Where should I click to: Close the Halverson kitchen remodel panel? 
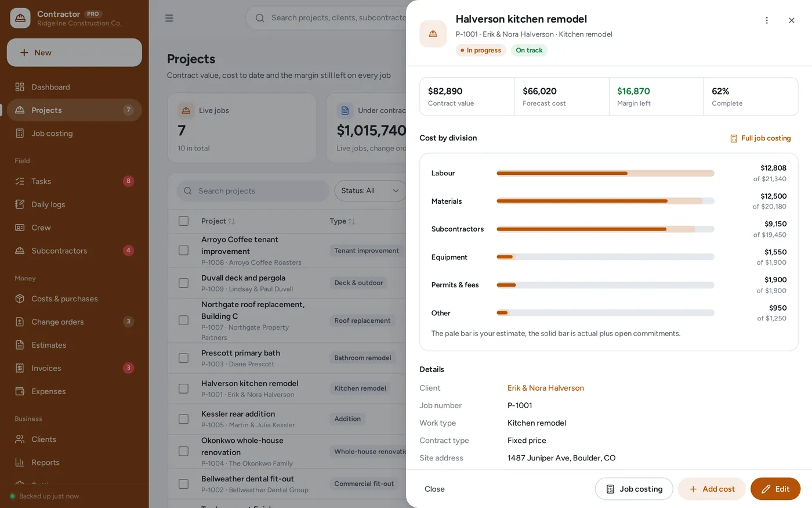pyautogui.click(x=792, y=20)
